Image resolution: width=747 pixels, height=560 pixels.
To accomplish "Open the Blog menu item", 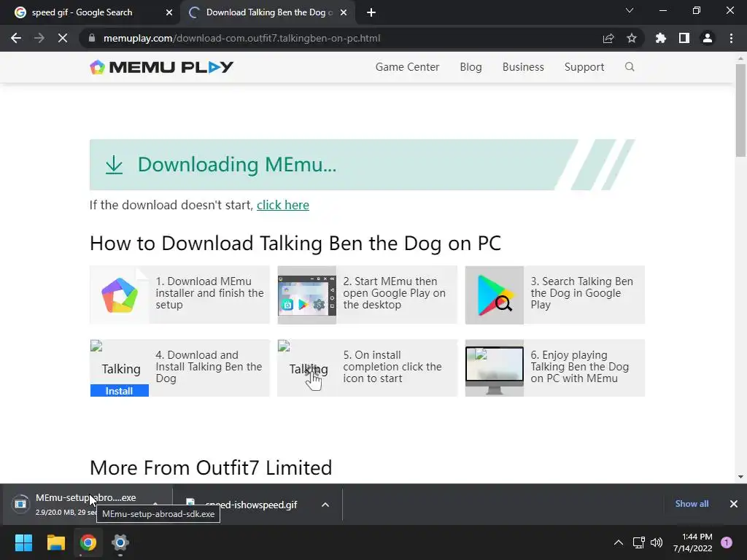I will pos(471,67).
